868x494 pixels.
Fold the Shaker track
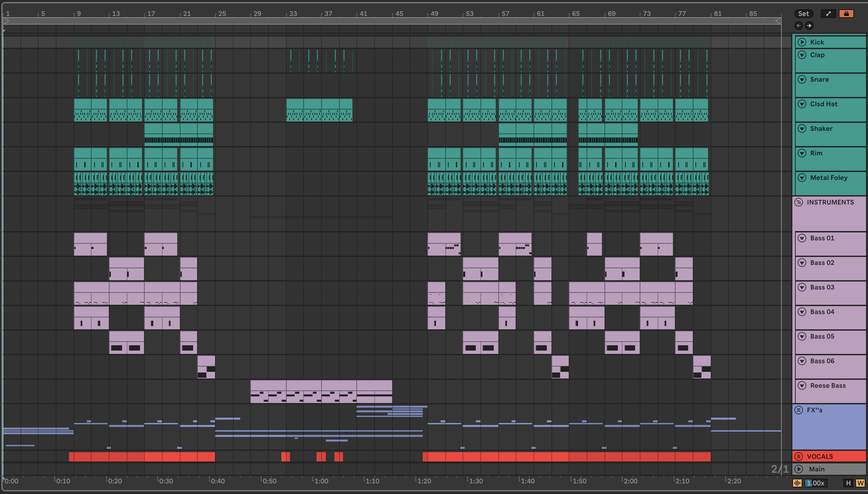802,128
